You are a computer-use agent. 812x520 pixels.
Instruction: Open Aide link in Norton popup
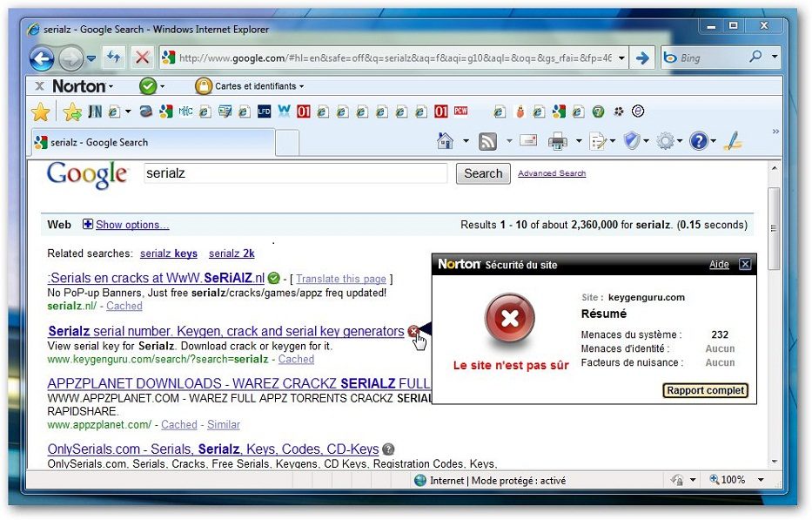click(x=719, y=265)
